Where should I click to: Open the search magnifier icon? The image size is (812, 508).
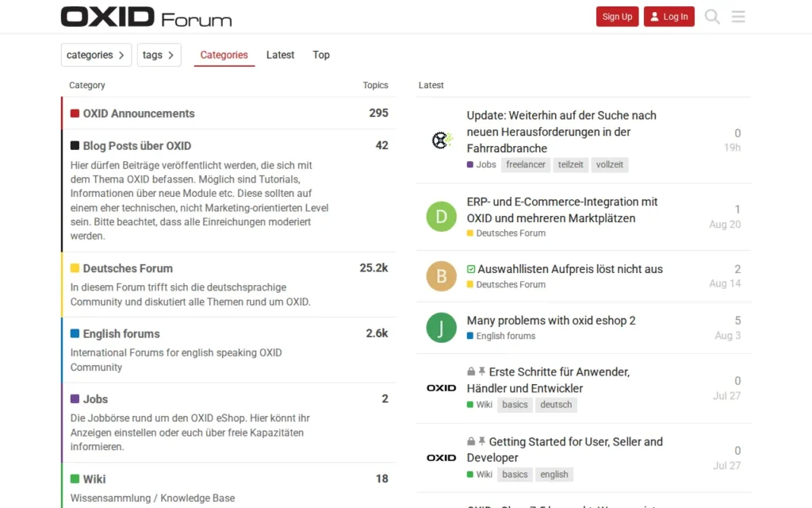click(712, 17)
